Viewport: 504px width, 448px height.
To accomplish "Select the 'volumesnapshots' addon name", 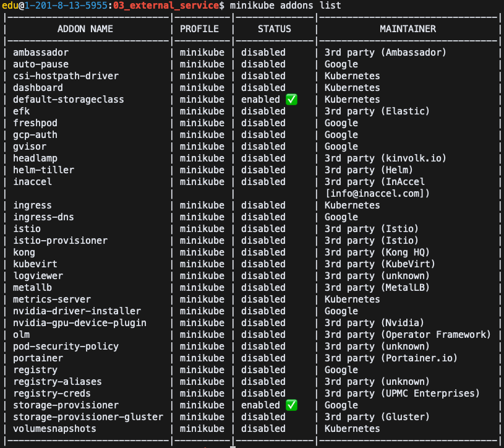I will click(x=54, y=428).
